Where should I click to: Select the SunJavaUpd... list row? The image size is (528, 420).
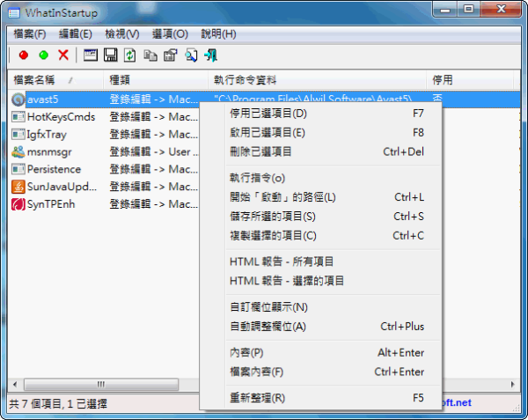point(105,187)
